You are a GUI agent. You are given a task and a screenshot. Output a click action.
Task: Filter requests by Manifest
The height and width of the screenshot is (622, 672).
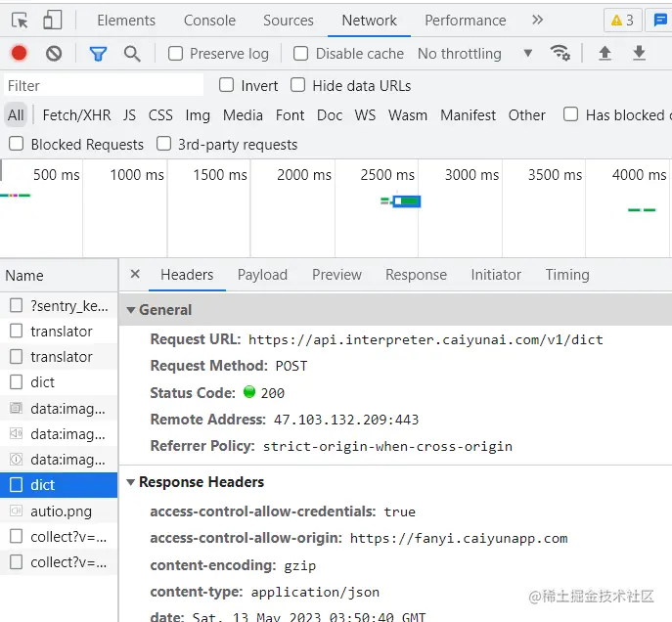tap(468, 114)
